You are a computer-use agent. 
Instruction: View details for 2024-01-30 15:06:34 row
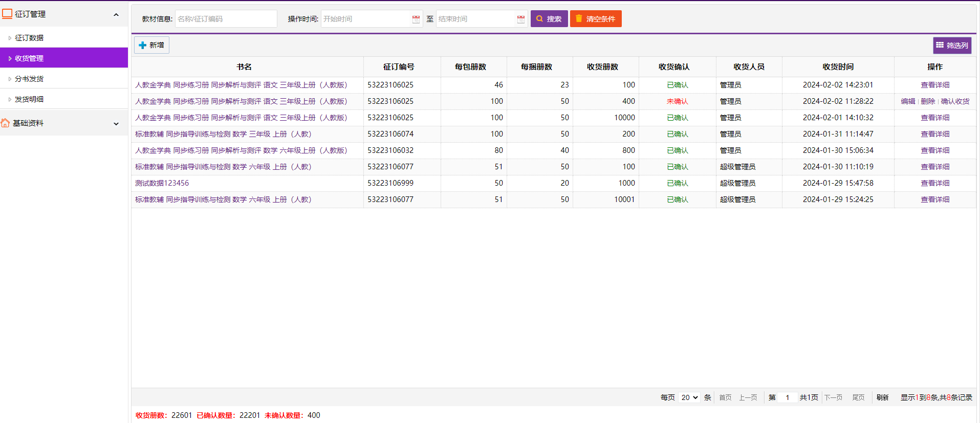pos(935,150)
